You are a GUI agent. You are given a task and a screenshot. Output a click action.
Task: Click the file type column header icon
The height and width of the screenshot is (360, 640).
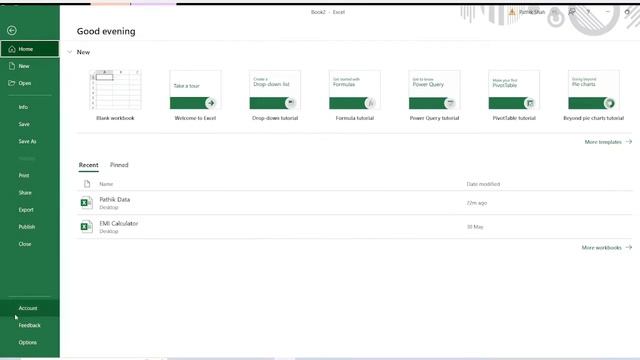click(87, 184)
